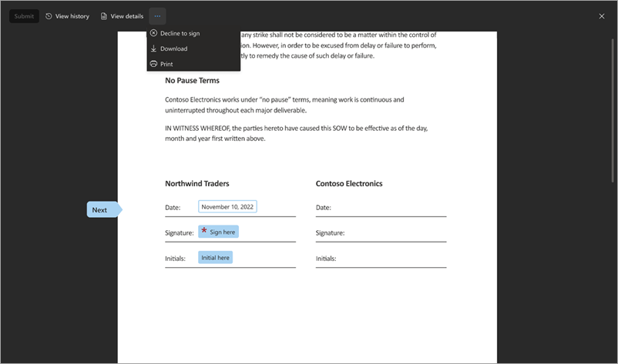Click the IN WITNESS WHEREOF paragraph
This screenshot has height=364, width=618.
297,133
